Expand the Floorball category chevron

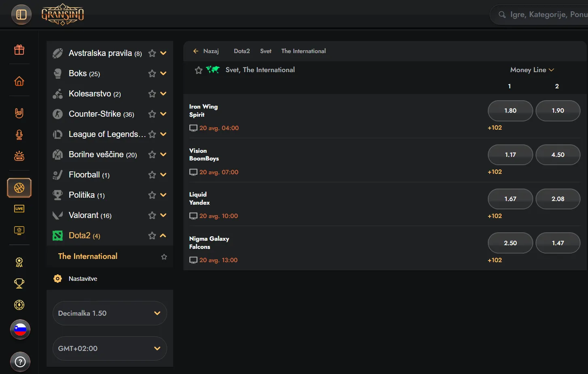coord(163,175)
